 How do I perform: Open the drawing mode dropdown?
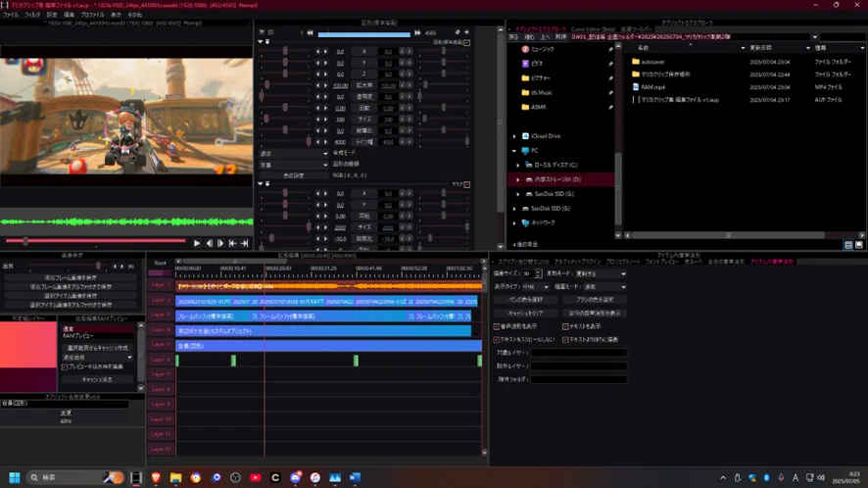603,287
